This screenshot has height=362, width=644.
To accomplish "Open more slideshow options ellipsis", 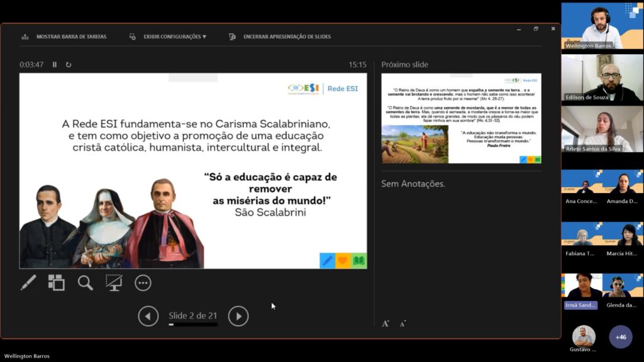I will (143, 283).
